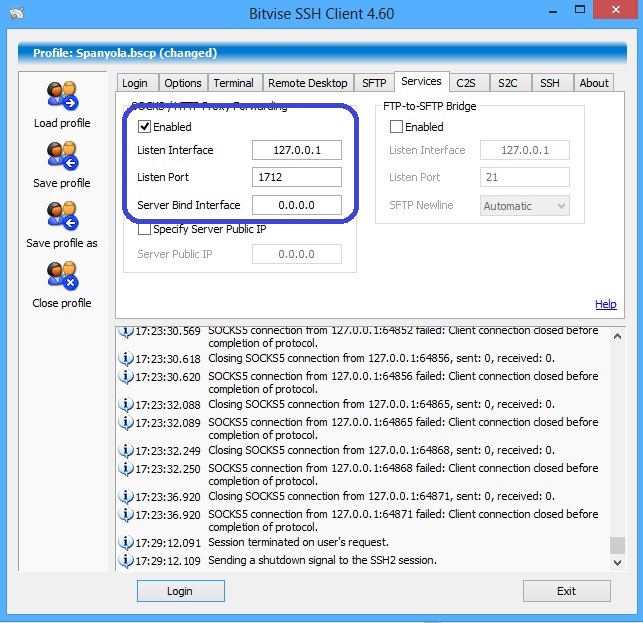Click the Load profile icon
The width and height of the screenshot is (643, 623).
click(62, 96)
